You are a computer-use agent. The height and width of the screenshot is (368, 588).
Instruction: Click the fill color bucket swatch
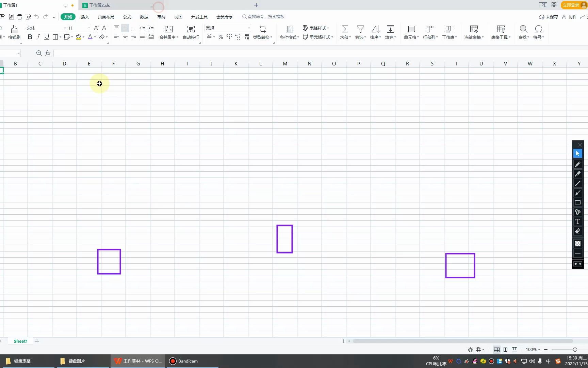tap(79, 37)
